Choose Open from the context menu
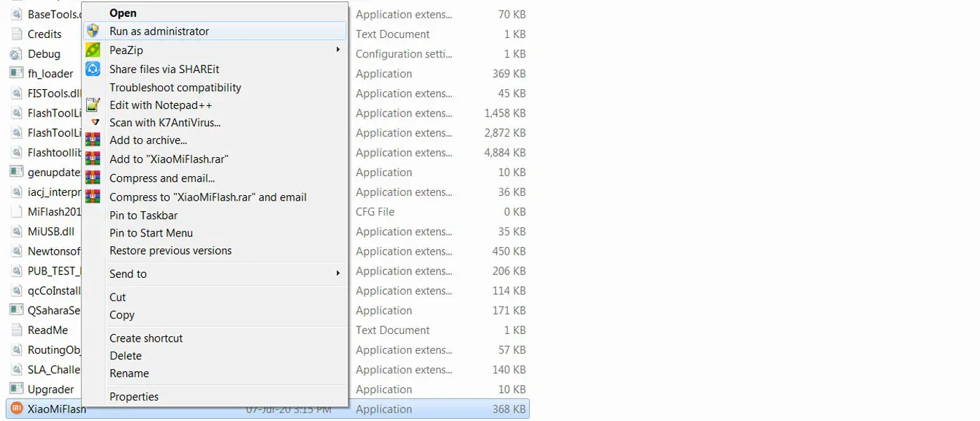Viewport: 980px width, 421px height. [x=123, y=13]
